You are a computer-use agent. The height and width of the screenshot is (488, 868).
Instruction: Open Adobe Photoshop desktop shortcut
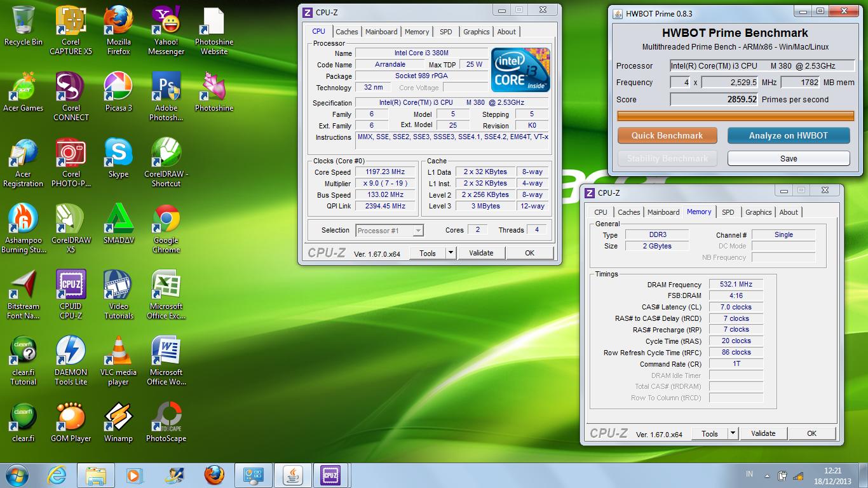[166, 96]
